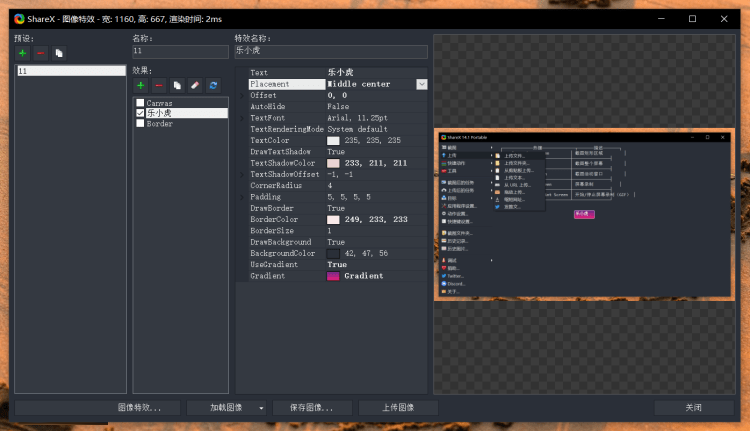
Task: Uncheck the 乐小虎 effect checkbox
Action: (x=140, y=113)
